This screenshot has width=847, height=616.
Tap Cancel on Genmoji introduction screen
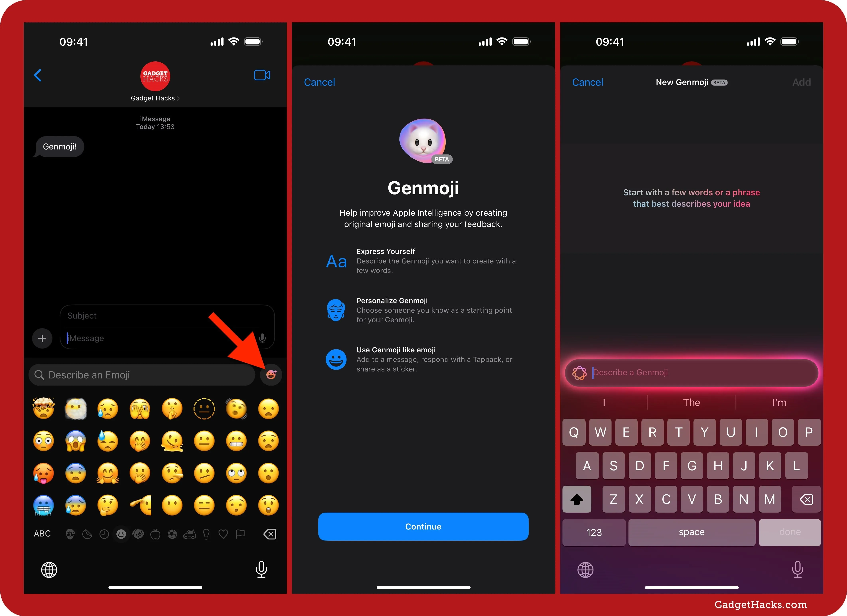pos(320,82)
